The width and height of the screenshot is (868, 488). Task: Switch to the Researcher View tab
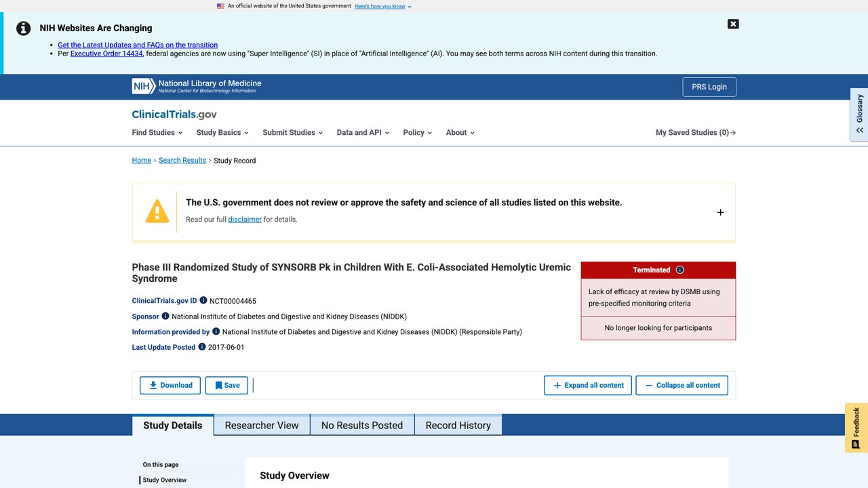(x=262, y=425)
